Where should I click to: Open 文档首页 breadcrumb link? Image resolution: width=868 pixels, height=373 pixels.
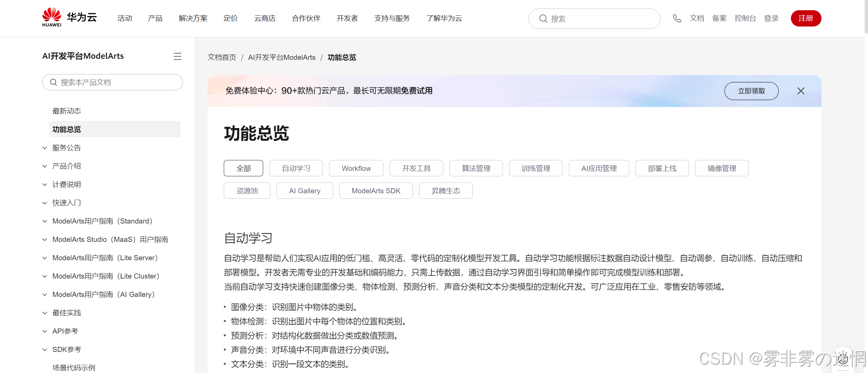(221, 57)
